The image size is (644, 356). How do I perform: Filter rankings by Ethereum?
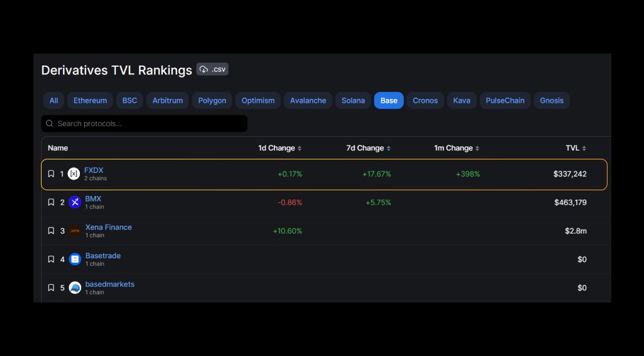(90, 100)
